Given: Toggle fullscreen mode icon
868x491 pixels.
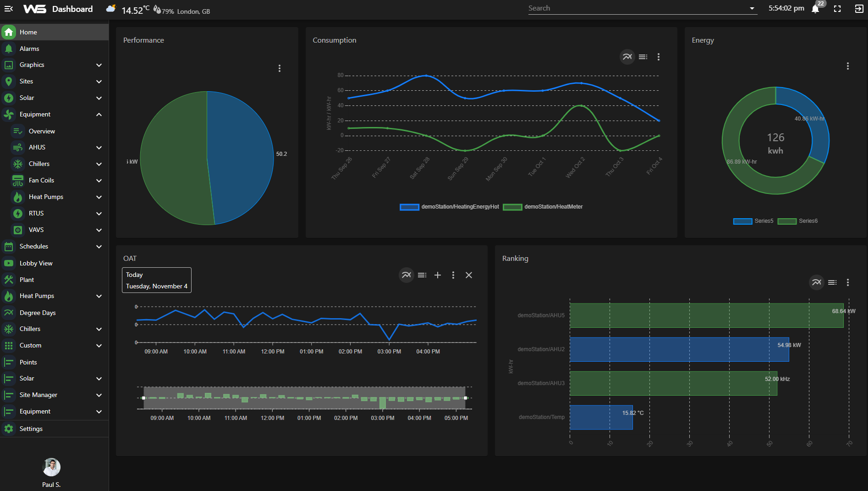Looking at the screenshot, I should coord(837,9).
